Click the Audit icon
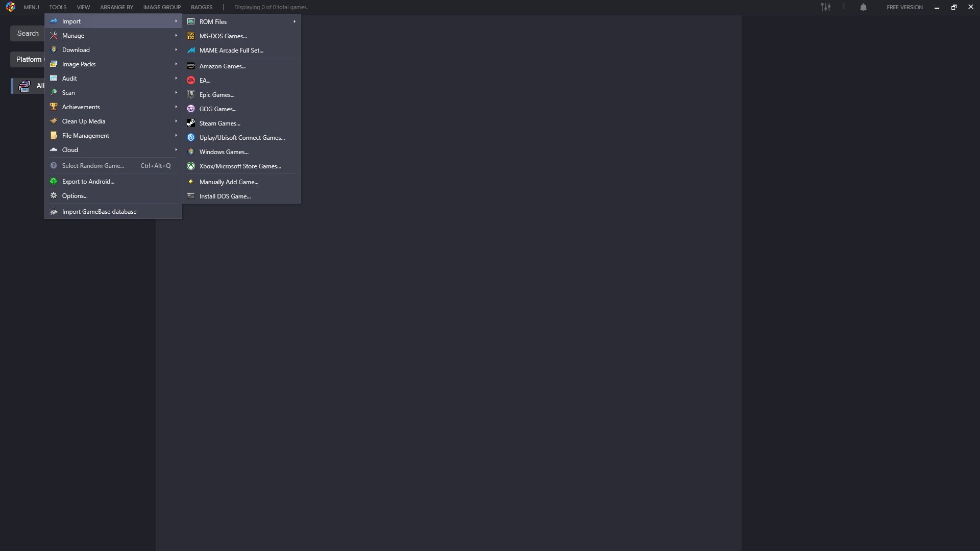980x551 pixels. pos(54,79)
